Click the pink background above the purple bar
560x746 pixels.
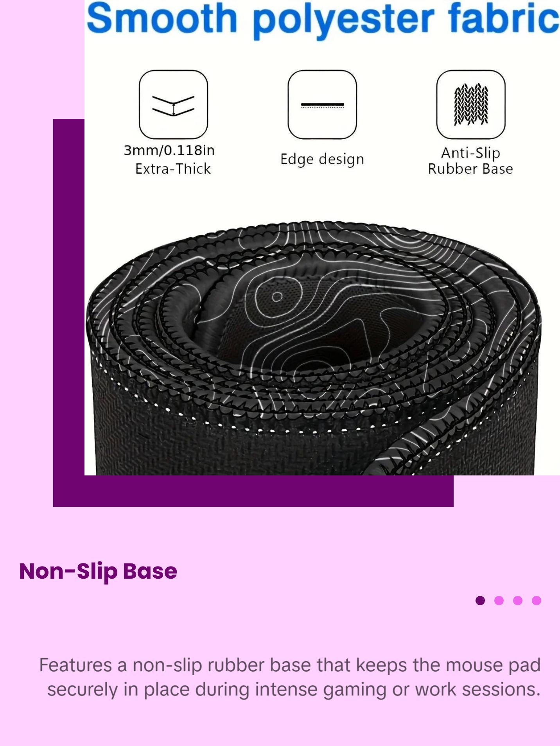coord(42,59)
